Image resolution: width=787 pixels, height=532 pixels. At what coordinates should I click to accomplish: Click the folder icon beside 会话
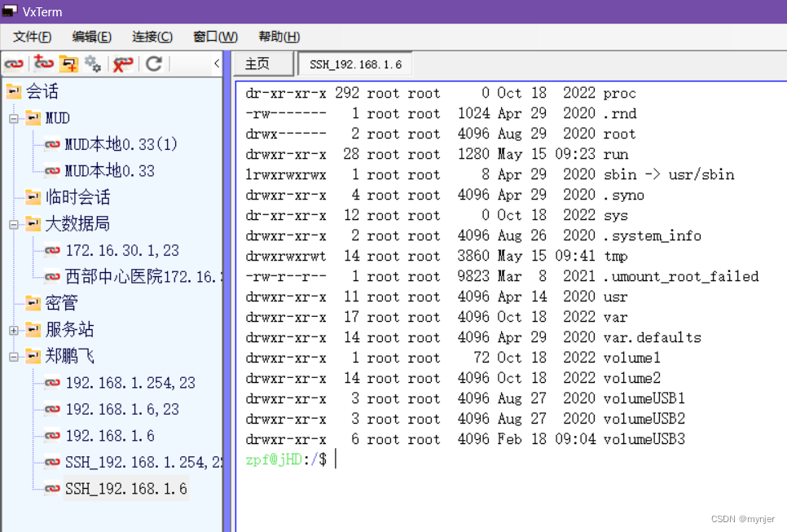tap(14, 91)
